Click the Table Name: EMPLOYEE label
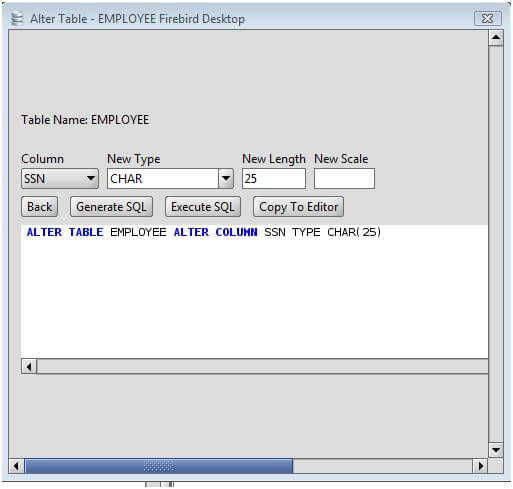 tap(85, 120)
